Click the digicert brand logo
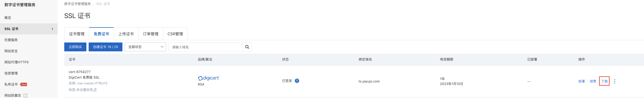 pos(209,78)
